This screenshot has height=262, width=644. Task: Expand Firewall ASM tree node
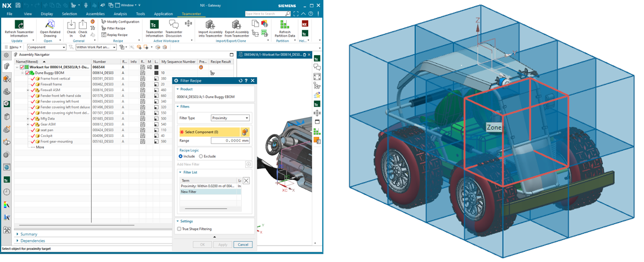pos(28,90)
